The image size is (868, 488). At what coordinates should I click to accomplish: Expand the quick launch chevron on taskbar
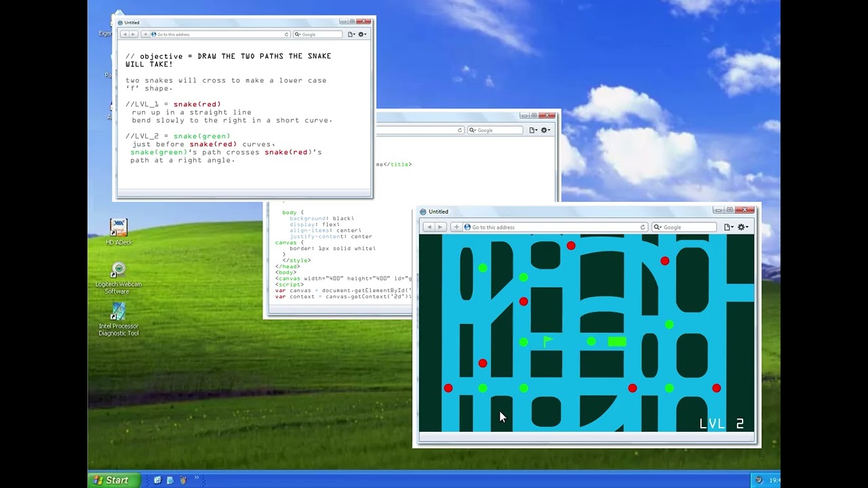pos(197,478)
